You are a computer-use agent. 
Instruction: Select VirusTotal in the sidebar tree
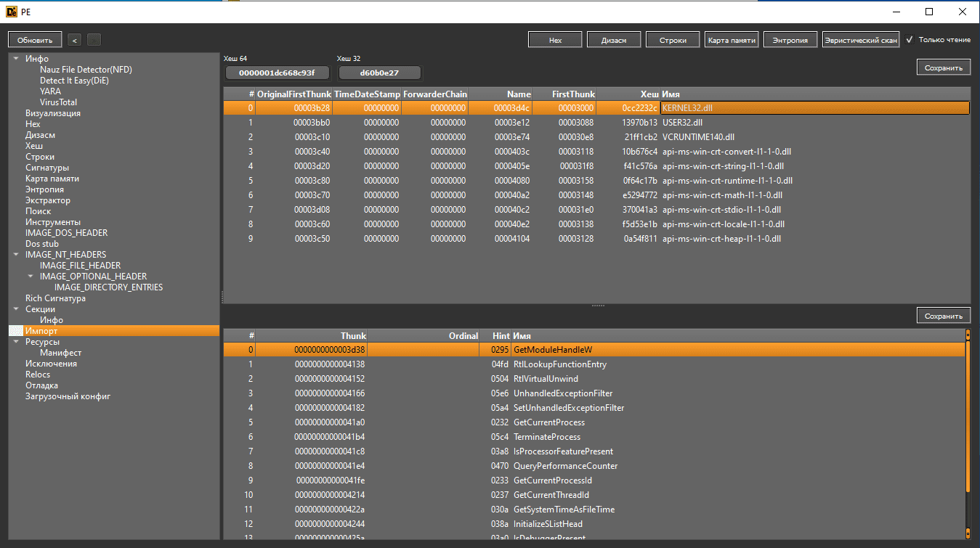[58, 102]
